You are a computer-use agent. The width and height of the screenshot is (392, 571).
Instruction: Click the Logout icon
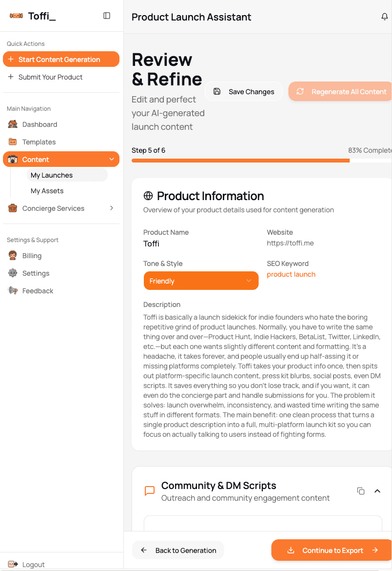coord(13,564)
